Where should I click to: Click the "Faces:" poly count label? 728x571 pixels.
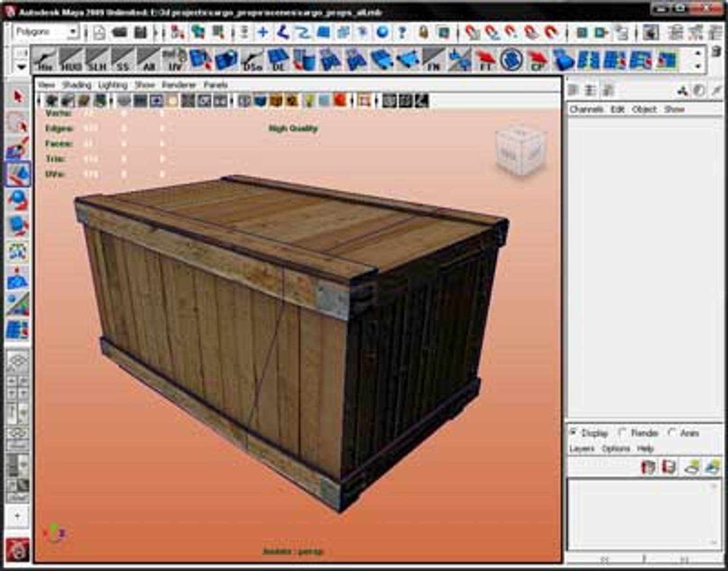click(x=58, y=144)
